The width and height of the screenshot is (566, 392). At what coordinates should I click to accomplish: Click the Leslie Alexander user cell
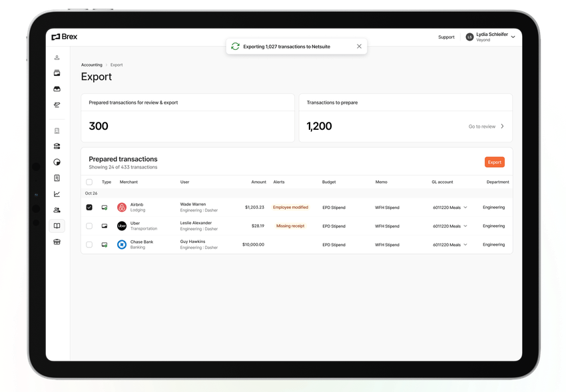tap(199, 226)
